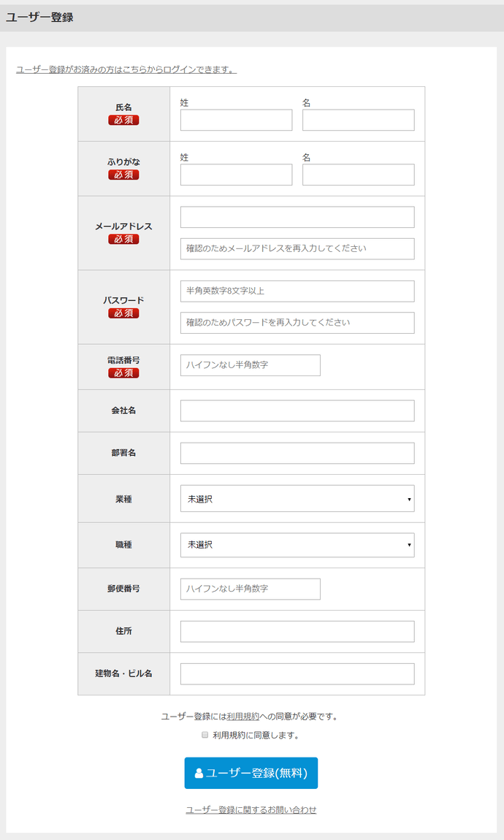
Task: Click the ユーザー登録(無料) button
Action: [x=251, y=773]
